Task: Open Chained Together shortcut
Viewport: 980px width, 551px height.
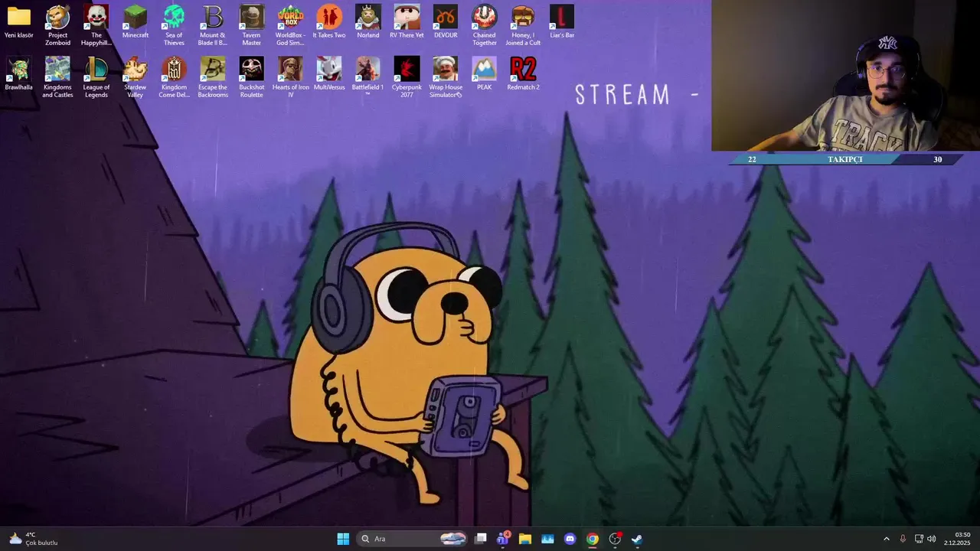Action: click(484, 25)
